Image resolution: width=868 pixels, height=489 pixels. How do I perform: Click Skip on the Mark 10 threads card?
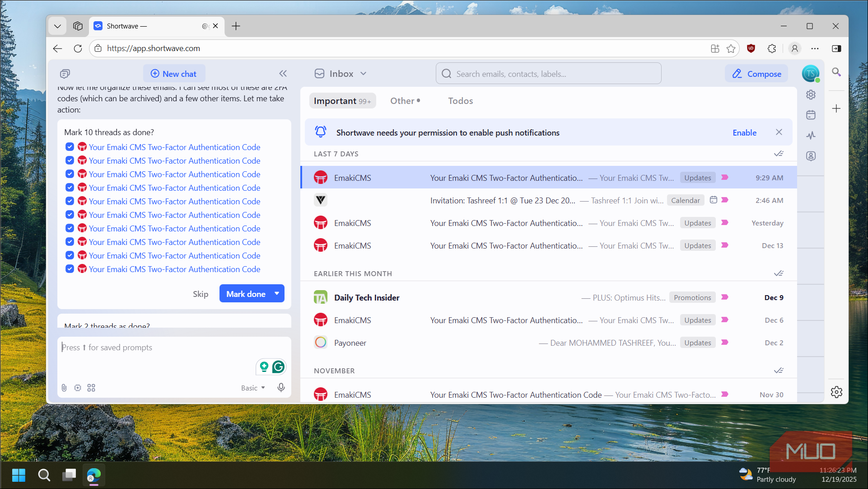coord(201,294)
